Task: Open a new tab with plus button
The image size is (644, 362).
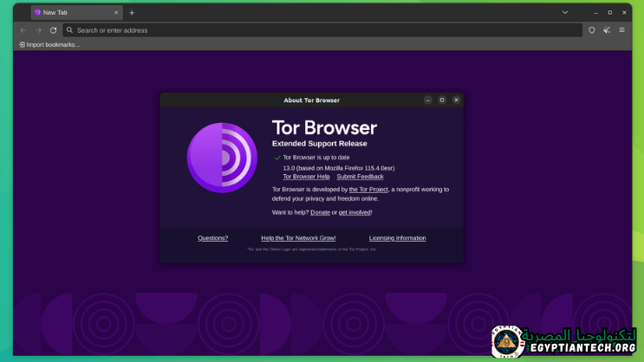Action: 132,13
